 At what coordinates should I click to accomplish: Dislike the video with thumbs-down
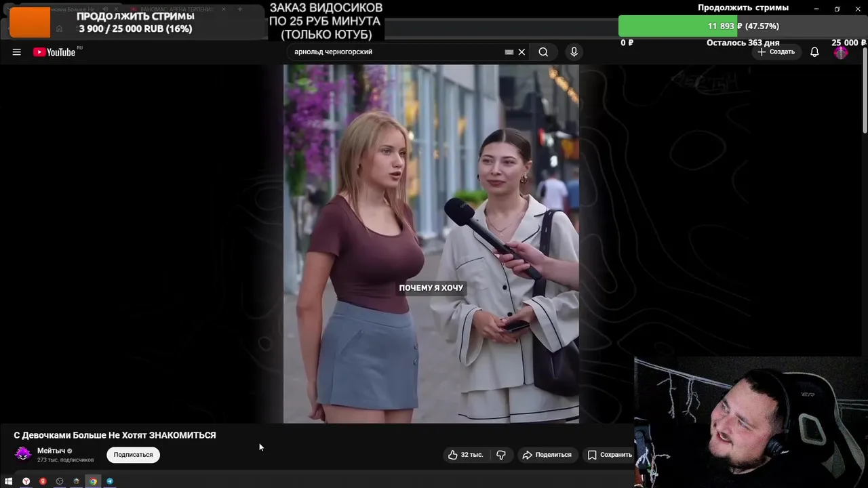tap(501, 455)
